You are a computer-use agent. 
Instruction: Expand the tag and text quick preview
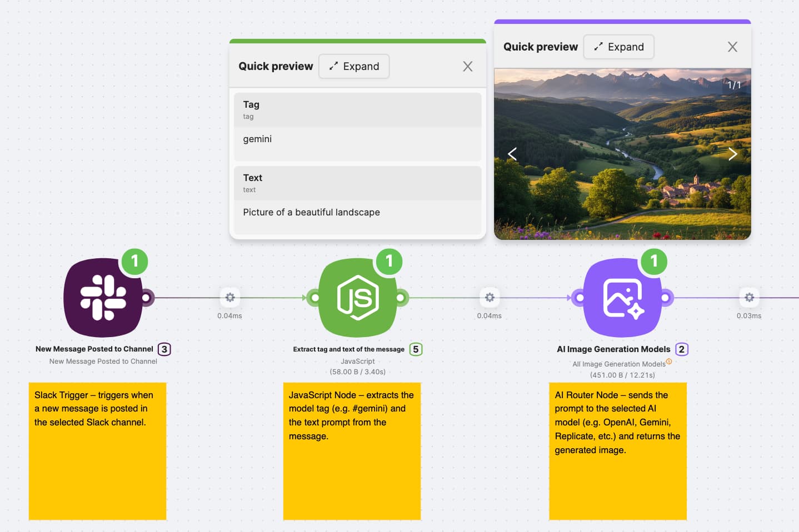click(x=354, y=66)
